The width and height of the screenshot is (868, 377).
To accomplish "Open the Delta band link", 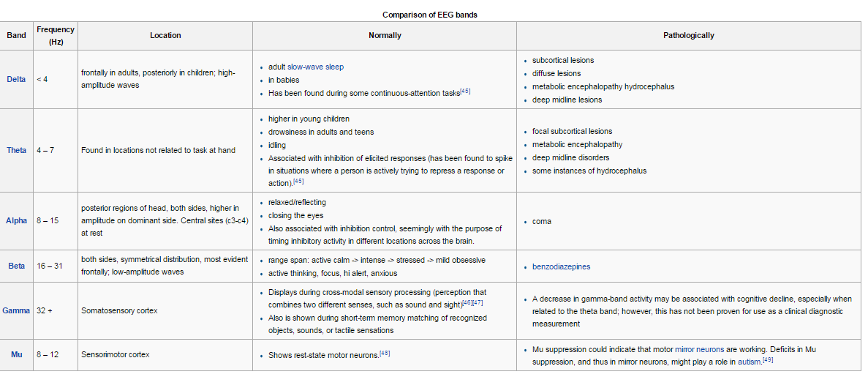I will click(x=16, y=79).
